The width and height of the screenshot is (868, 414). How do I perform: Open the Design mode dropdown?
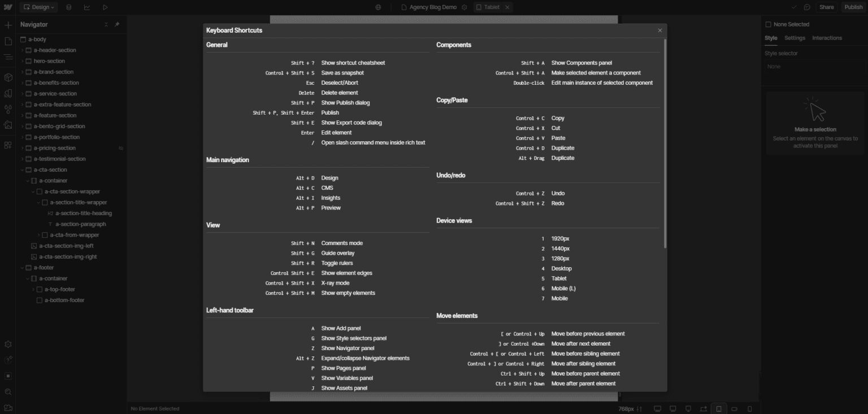40,7
